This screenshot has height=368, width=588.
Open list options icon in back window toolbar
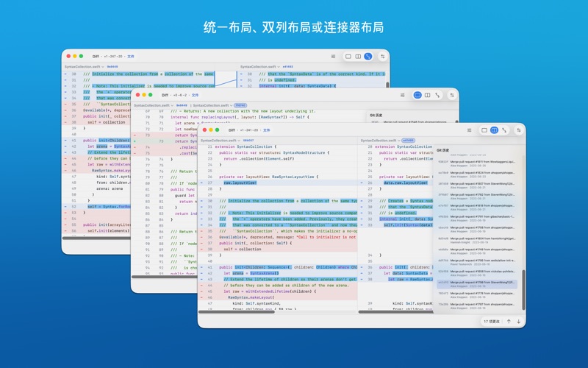pos(333,57)
